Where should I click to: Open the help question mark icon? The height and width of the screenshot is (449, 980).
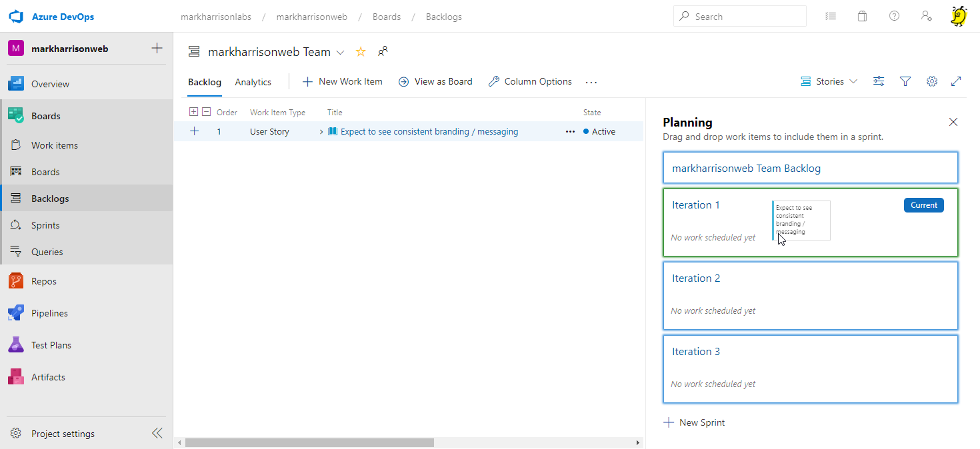click(x=894, y=17)
